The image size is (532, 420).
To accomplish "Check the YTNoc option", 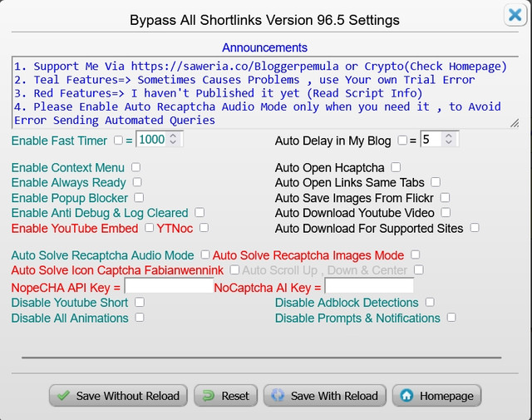I will 203,227.
